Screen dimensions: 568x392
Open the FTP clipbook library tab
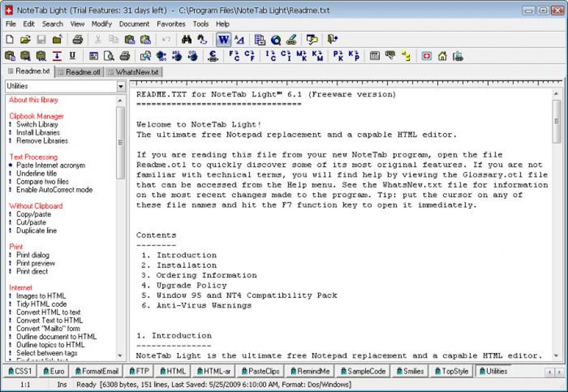139,371
